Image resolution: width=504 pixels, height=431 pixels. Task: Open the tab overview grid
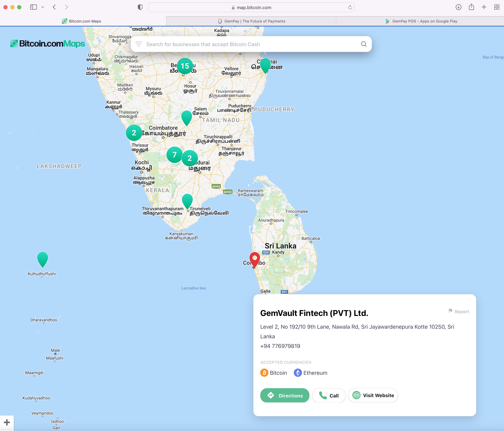497,7
